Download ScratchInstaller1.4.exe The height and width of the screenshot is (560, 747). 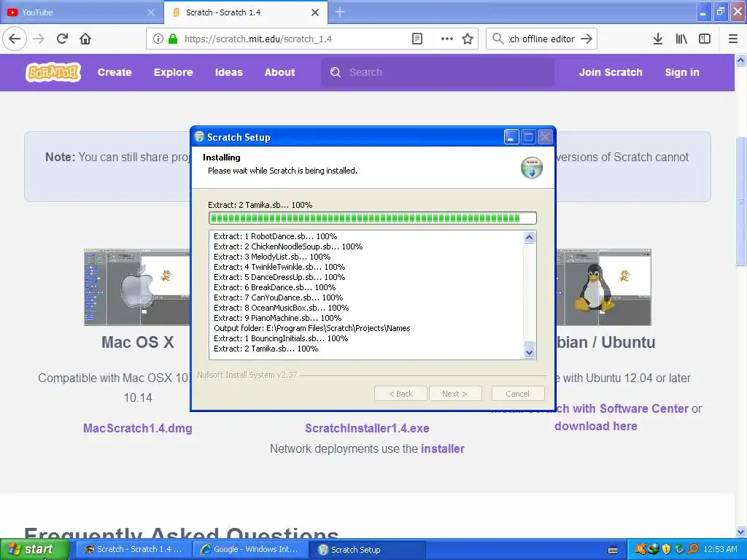pyautogui.click(x=368, y=428)
